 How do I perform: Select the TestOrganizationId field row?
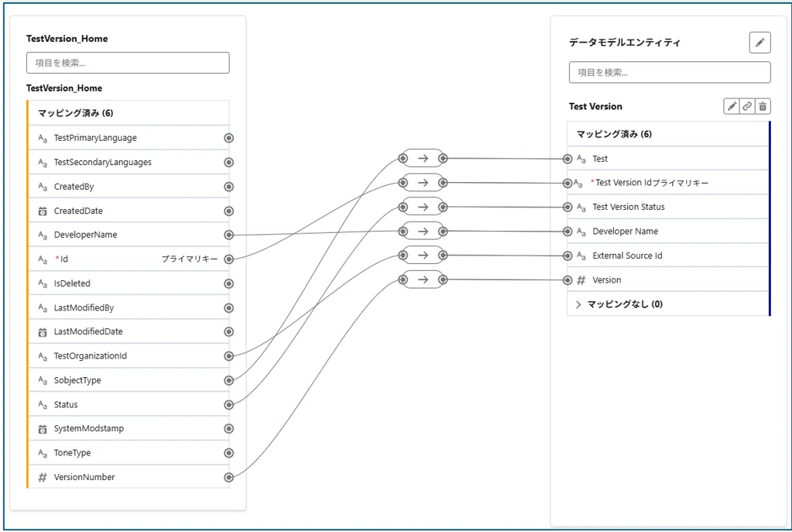(129, 356)
